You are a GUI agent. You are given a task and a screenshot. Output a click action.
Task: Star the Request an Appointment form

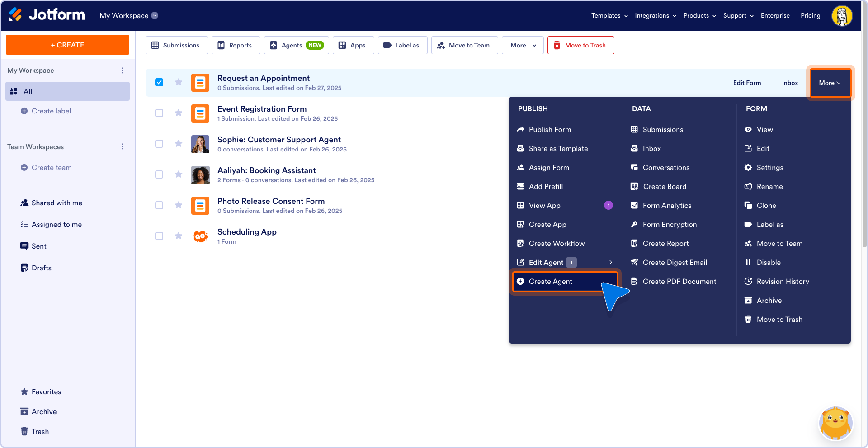(x=179, y=82)
